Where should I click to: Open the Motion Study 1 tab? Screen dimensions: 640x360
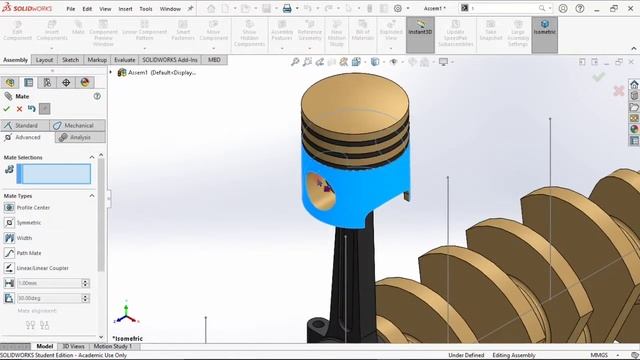(x=113, y=347)
